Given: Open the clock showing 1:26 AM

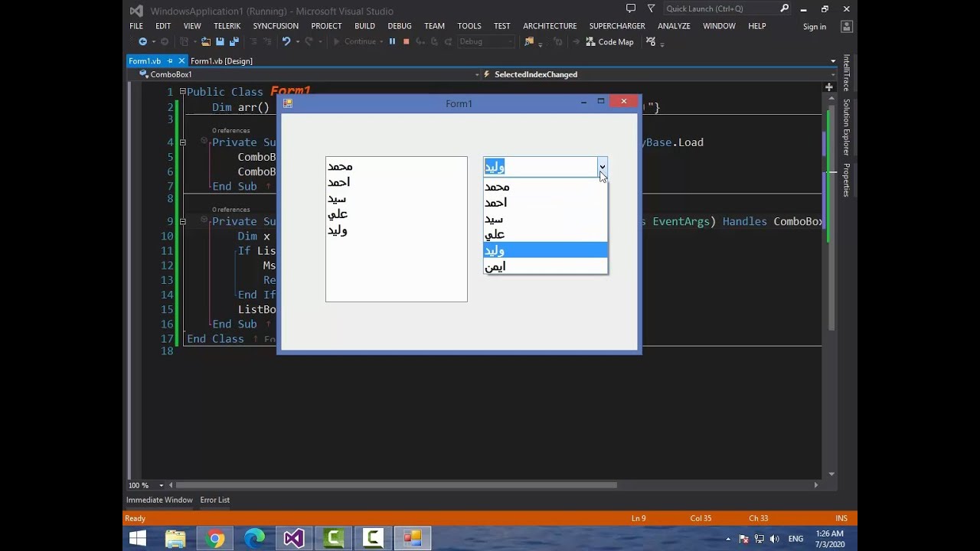Looking at the screenshot, I should click(x=829, y=539).
